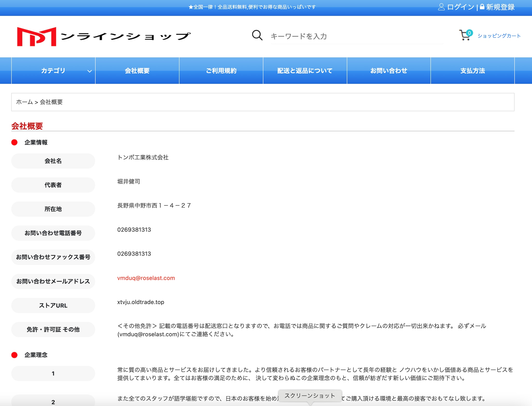
Task: Expand the カテゴリ dropdown chevron
Action: coord(89,71)
